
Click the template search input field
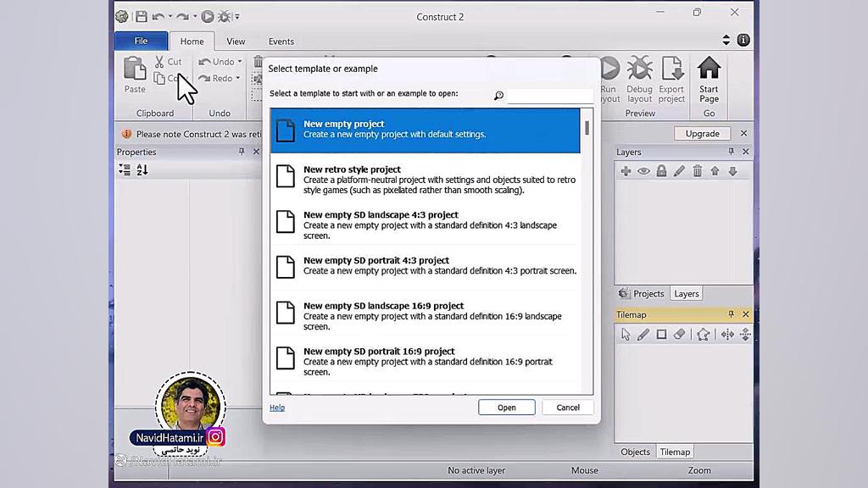(550, 95)
